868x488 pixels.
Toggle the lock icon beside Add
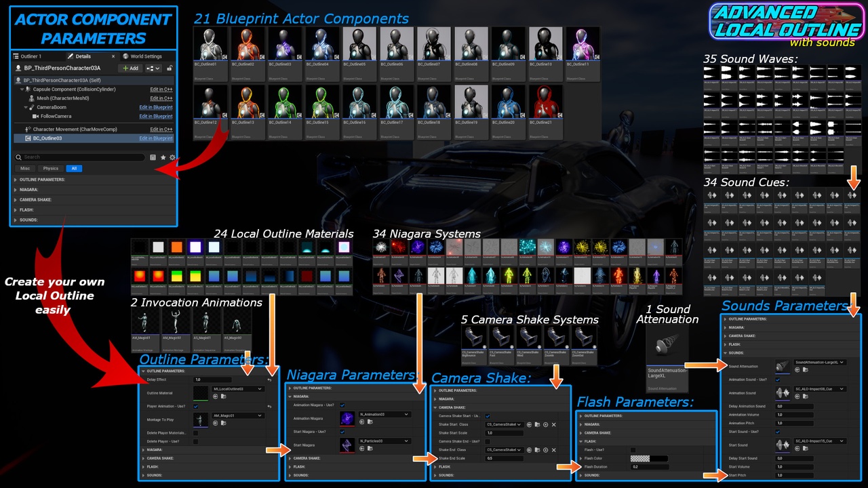170,68
